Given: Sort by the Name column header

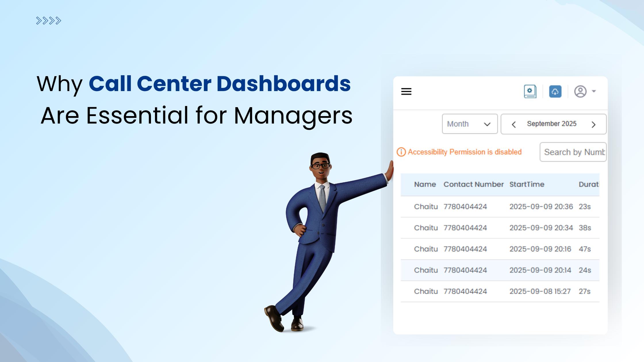Looking at the screenshot, I should tap(425, 184).
